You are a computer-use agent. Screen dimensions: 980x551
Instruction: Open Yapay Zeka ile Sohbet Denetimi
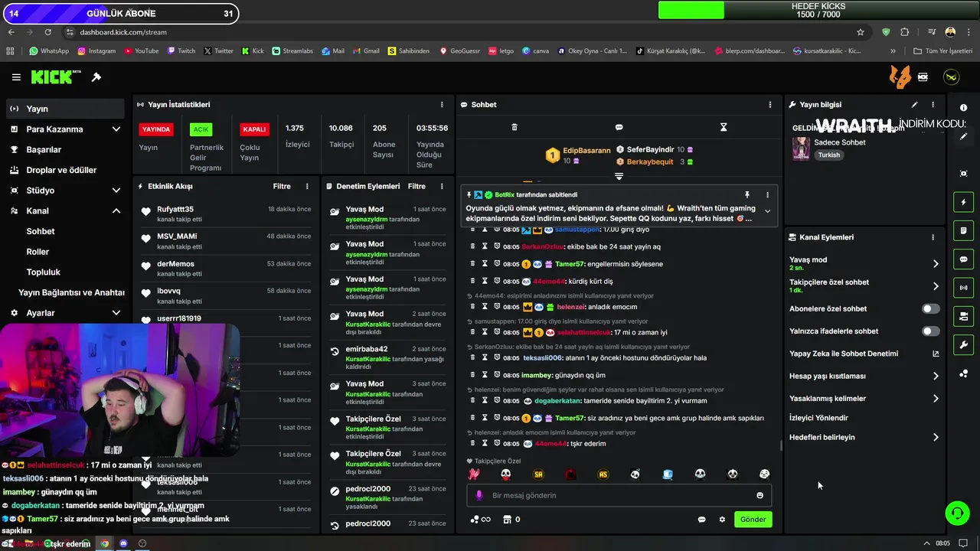click(864, 354)
